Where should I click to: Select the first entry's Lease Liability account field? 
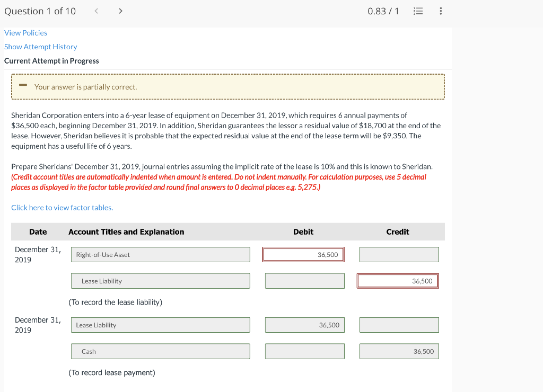coord(160,281)
